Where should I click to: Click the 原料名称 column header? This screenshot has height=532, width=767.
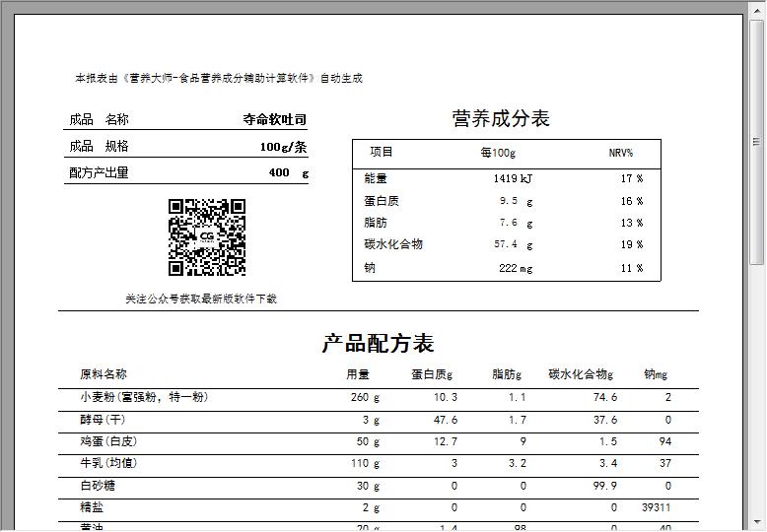(104, 374)
